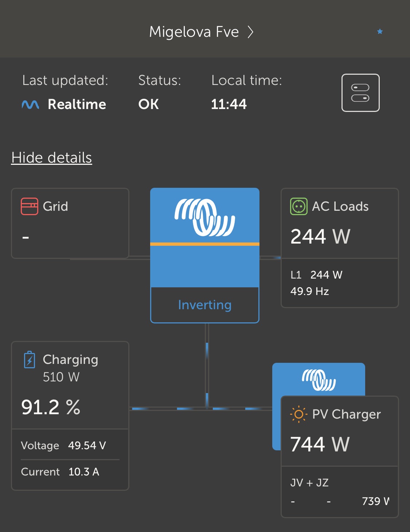Click the blue Realtime wave icon
This screenshot has height=532, width=410.
30,105
